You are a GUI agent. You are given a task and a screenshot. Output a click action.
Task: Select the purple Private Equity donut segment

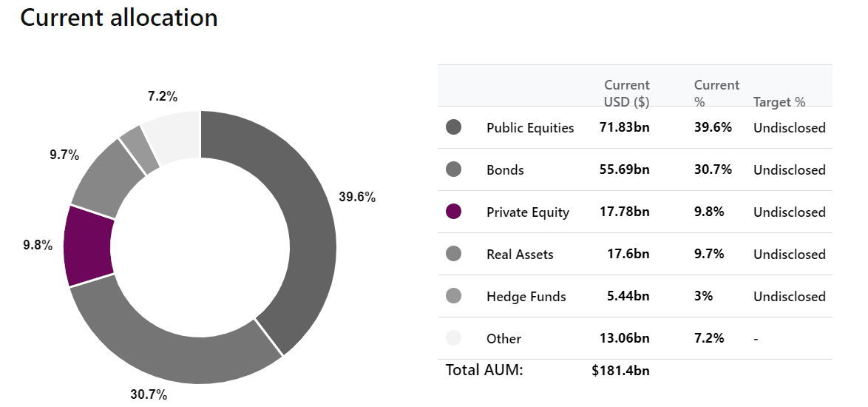coord(89,246)
